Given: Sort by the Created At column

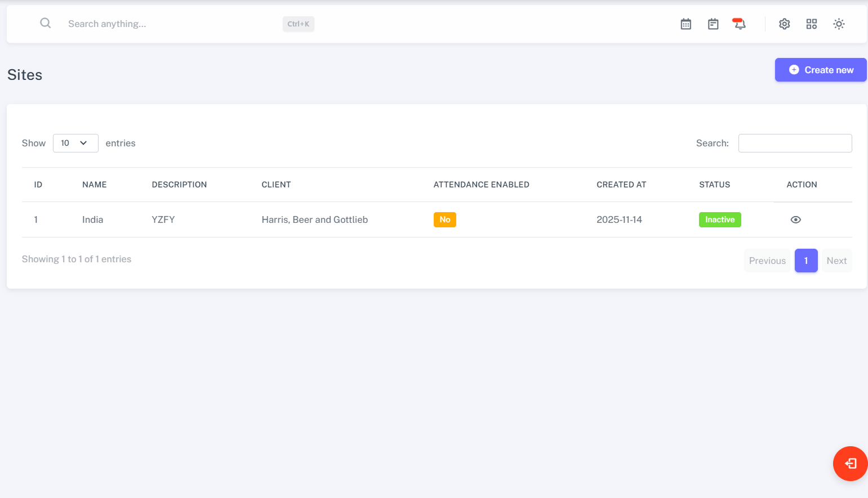Looking at the screenshot, I should pos(621,185).
